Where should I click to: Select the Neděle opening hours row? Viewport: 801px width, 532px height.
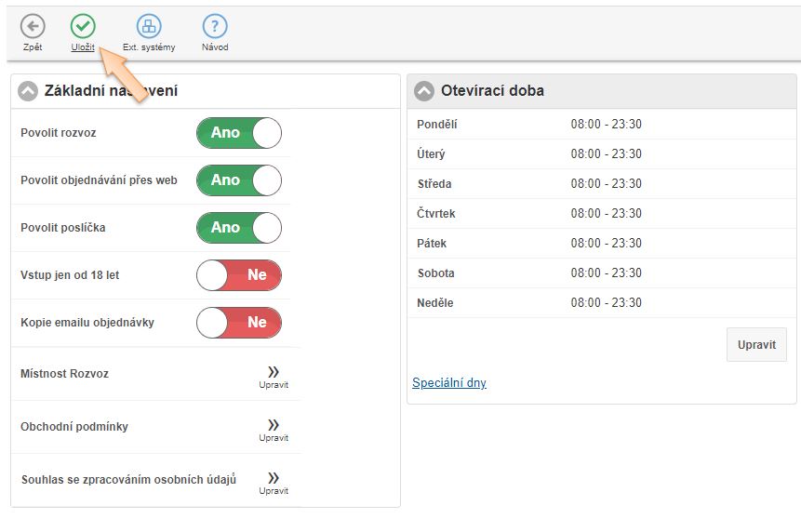(601, 303)
